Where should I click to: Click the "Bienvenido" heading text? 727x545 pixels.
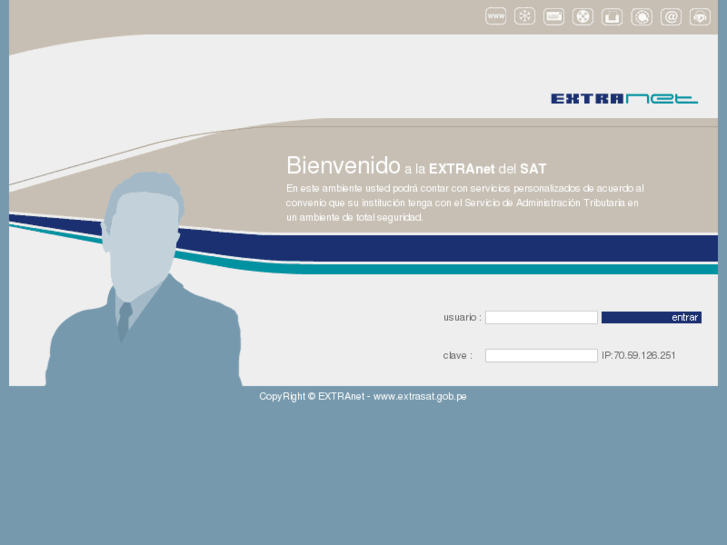click(343, 165)
